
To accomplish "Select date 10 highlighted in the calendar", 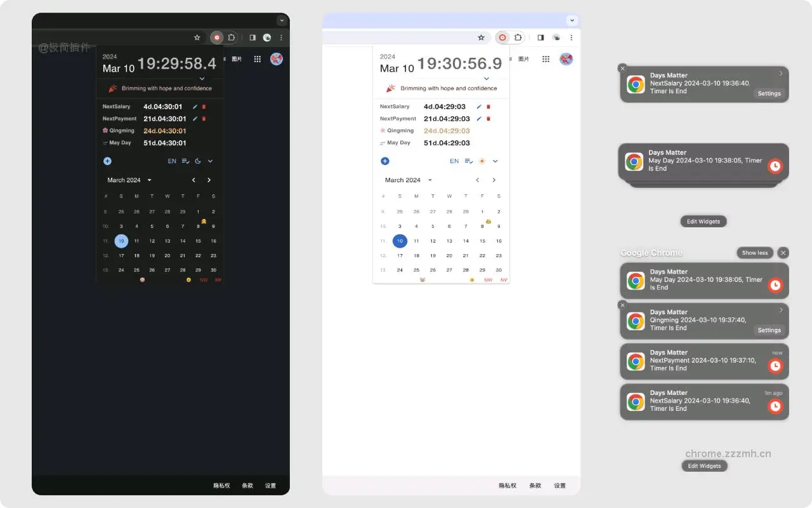I will (x=121, y=241).
